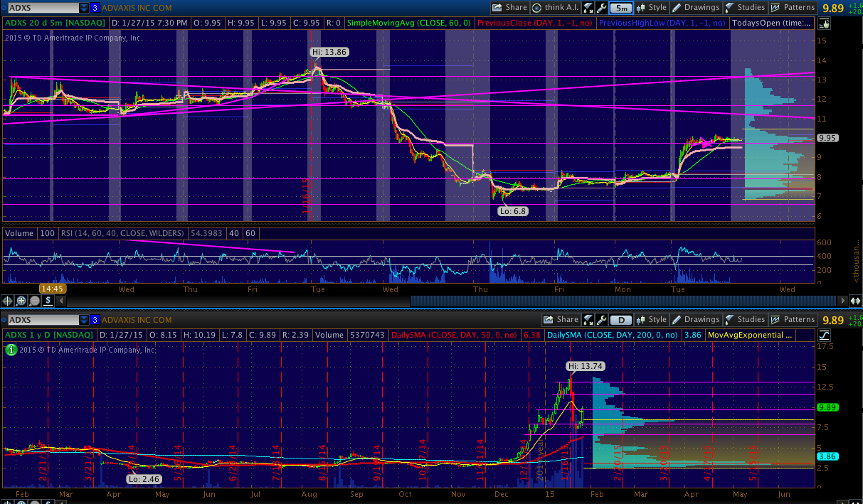The height and width of the screenshot is (504, 863).
Task: Expand the lower ADXS symbol dropdown arrow
Action: 84,320
